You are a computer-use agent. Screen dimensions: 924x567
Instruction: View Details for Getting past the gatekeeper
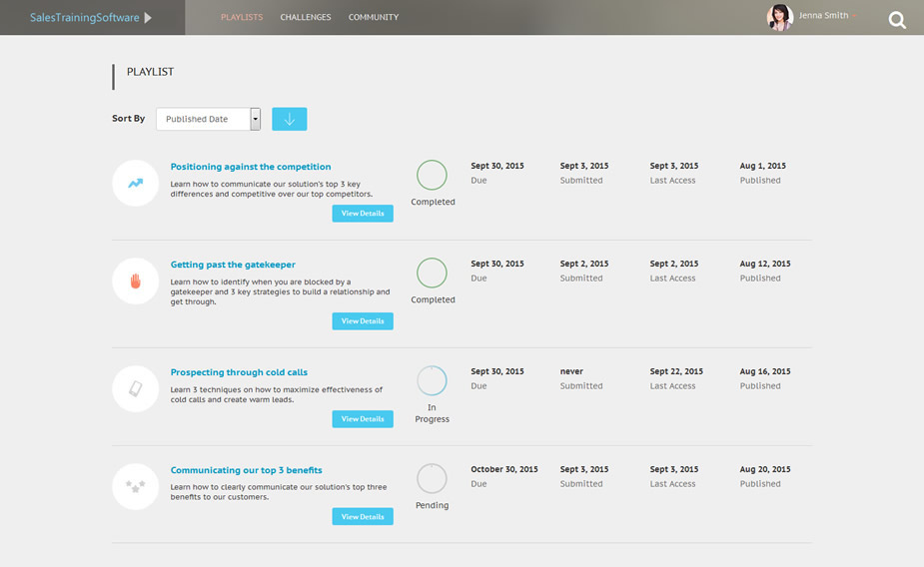pos(363,320)
